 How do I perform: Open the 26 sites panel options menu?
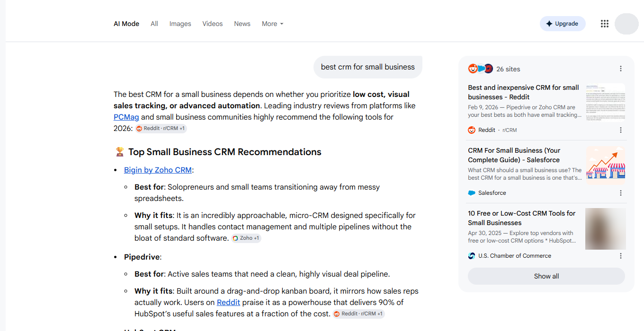(x=621, y=69)
